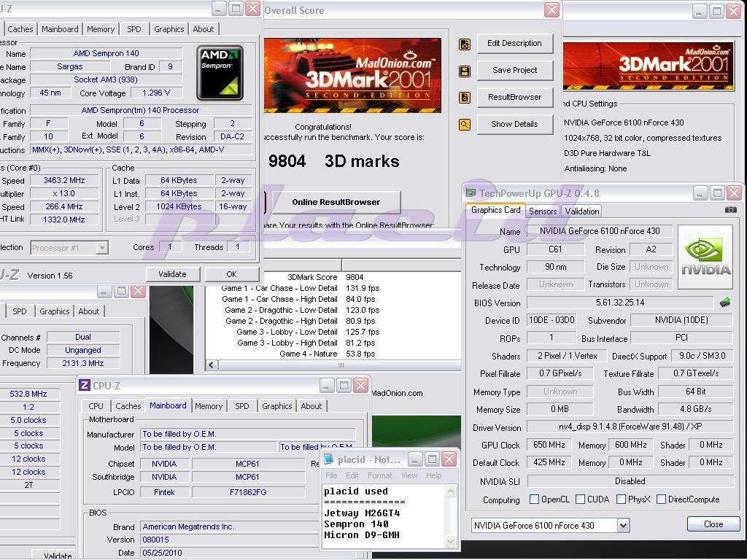Select CPU tab in the Mainboard CPU-Z window
The width and height of the screenshot is (747, 560).
[96, 406]
